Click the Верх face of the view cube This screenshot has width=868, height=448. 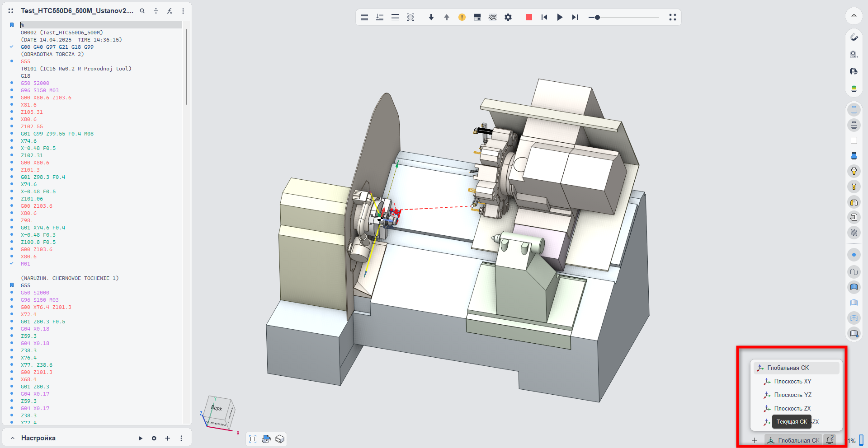click(x=217, y=408)
